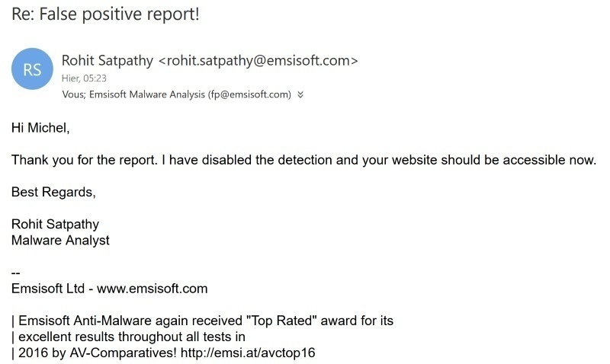Click the Hier, 05:23 timestamp
This screenshot has height=364, width=610.
tap(84, 78)
